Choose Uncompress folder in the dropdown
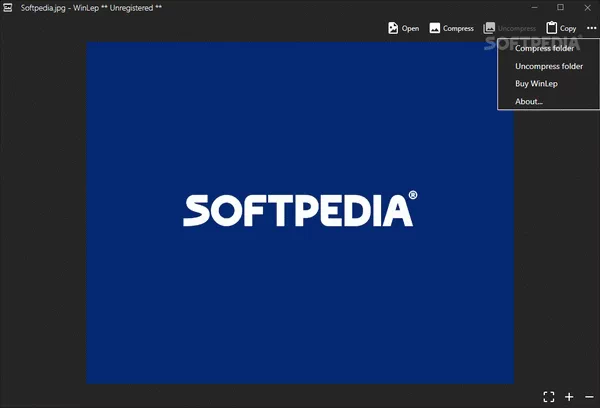The image size is (600, 408). [548, 66]
